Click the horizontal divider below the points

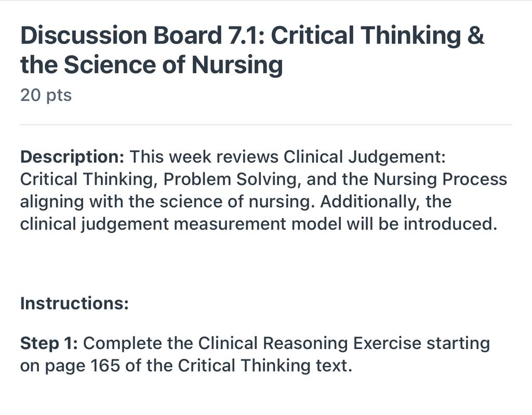[265, 125]
